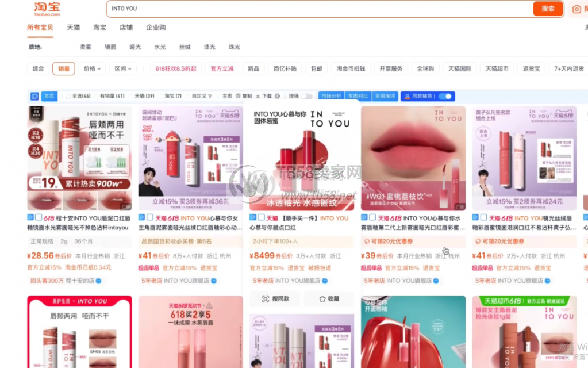Toggle the 同款铺货 switch off
This screenshot has width=588, height=368.
pyautogui.click(x=445, y=97)
